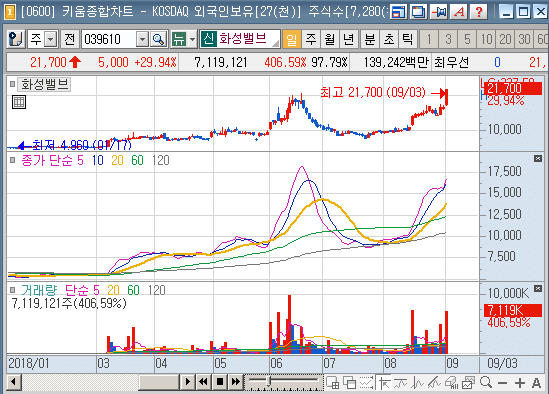Toggle the 거래량 volume panel marker
549x394 pixels.
coord(13,290)
